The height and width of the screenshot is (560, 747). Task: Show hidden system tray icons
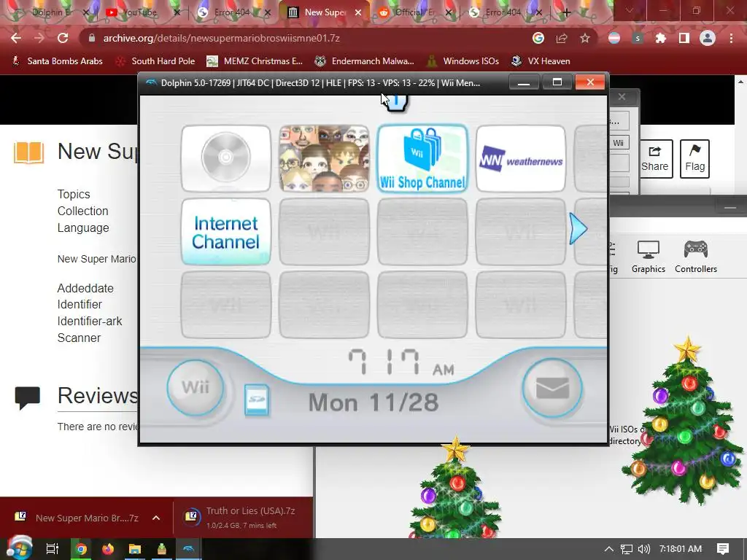click(x=609, y=549)
